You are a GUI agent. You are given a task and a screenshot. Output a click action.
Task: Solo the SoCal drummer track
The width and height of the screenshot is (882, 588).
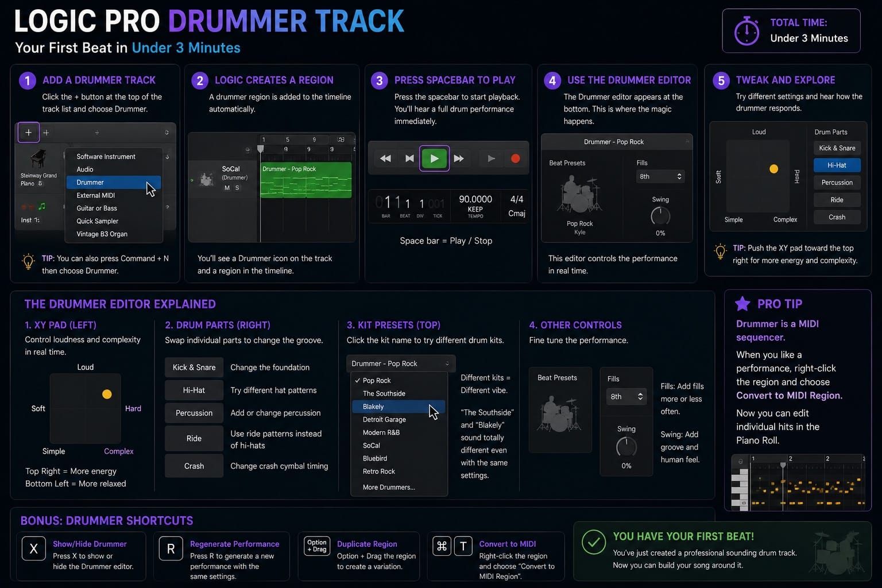tap(237, 188)
